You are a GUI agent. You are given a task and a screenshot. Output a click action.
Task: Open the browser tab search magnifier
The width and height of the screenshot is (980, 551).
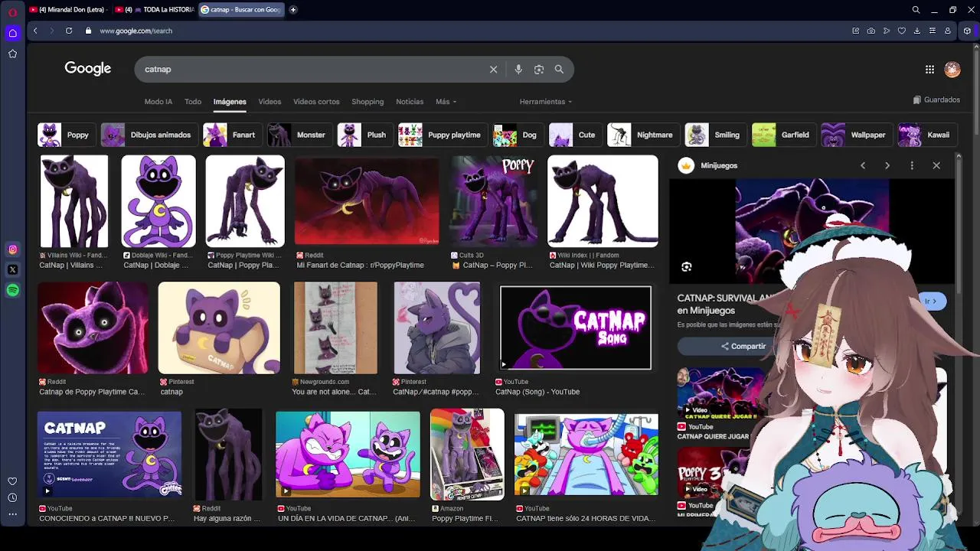coord(916,10)
